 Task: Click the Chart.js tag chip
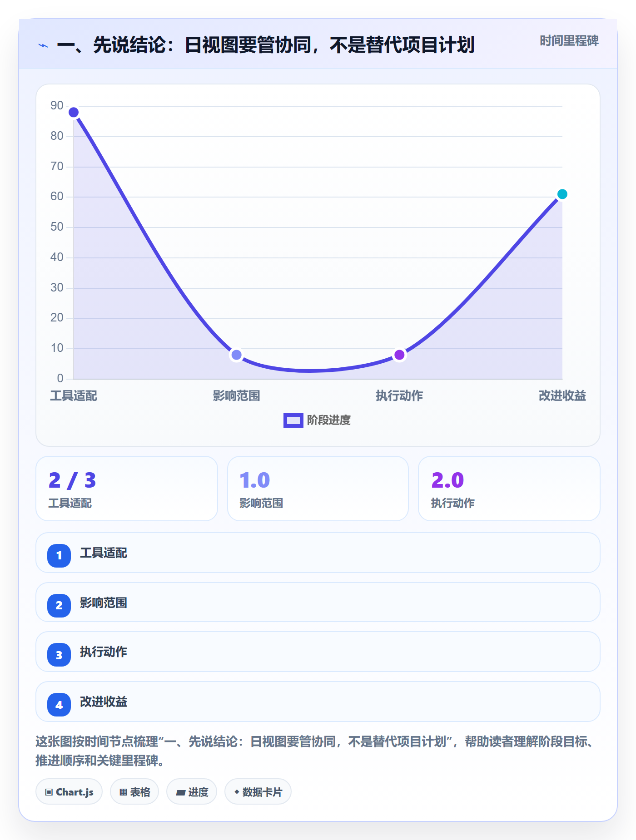click(69, 791)
